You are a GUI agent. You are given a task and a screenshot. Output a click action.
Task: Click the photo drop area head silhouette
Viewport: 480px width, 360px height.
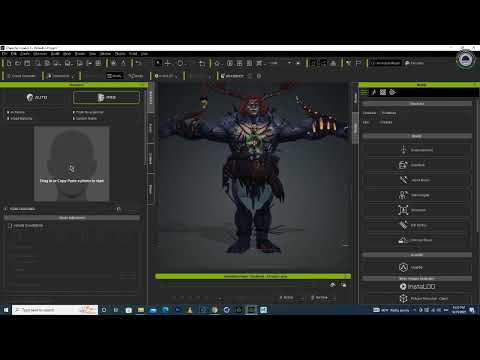[x=72, y=164]
